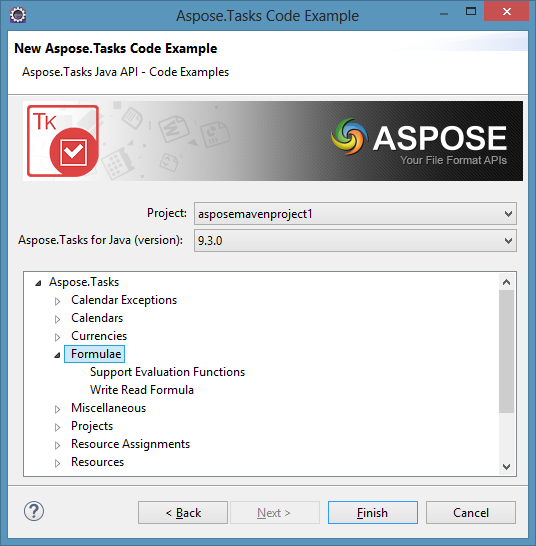Select the Projects tree item
The height and width of the screenshot is (546, 536).
pos(92,426)
